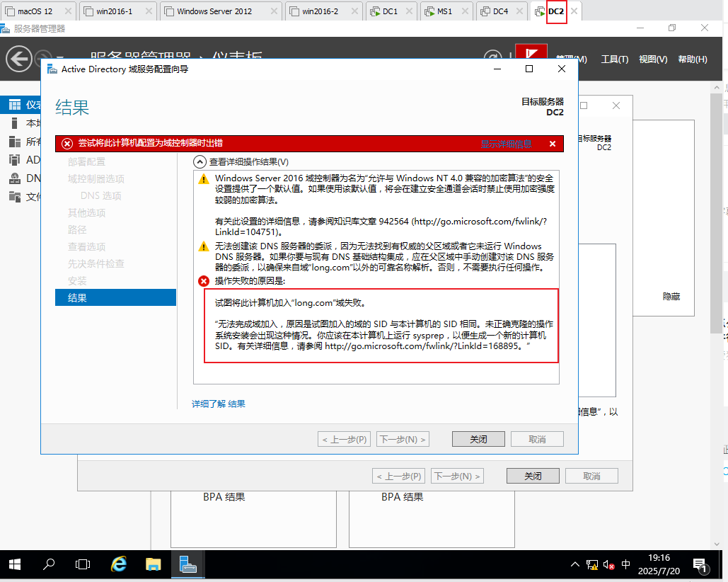Select AD DS icon in the sidebar

(15, 160)
